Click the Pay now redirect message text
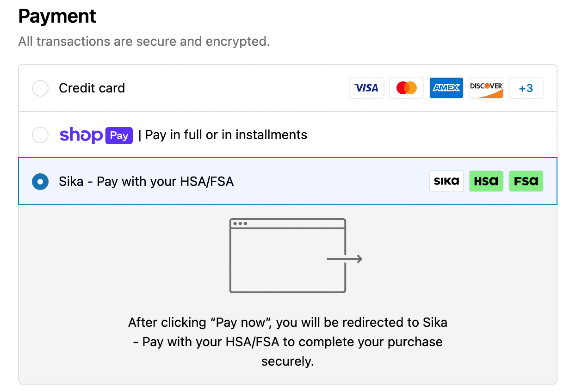This screenshot has width=582, height=392. point(287,342)
